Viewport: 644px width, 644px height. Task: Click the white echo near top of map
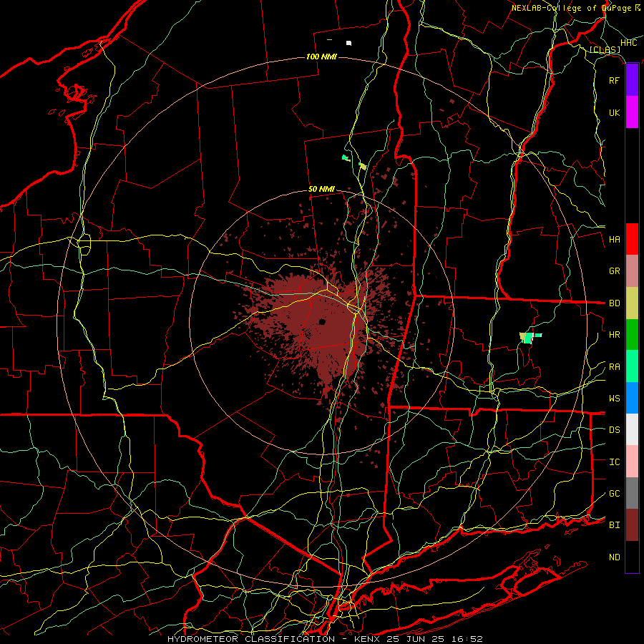click(348, 43)
